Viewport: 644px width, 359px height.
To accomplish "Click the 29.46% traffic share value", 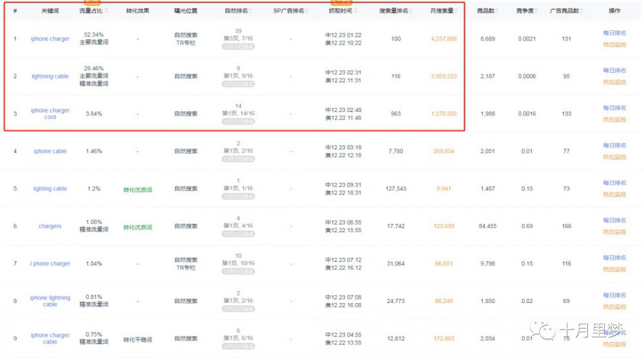I will (93, 68).
